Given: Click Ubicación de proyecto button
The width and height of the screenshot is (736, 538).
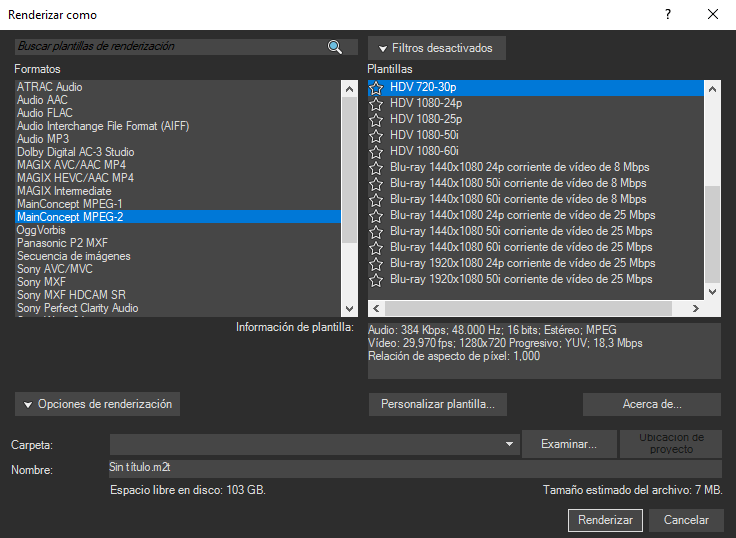Looking at the screenshot, I should [x=671, y=444].
